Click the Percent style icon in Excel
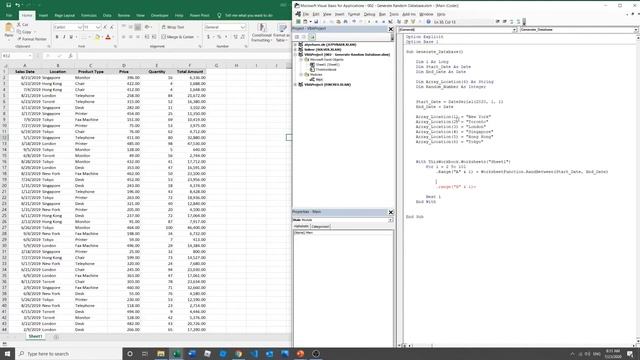Screen dimensions: 640x360 (219, 37)
